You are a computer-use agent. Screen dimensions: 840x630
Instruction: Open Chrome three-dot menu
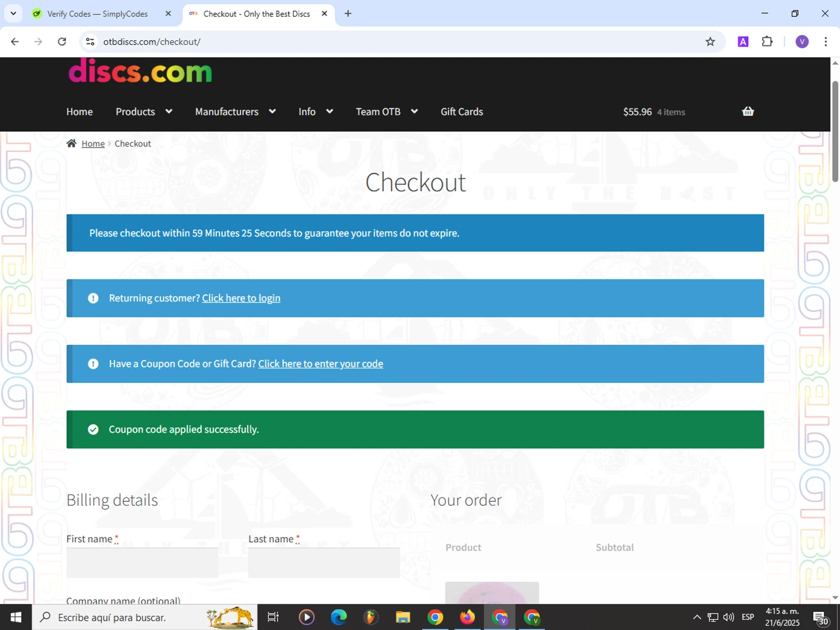click(825, 41)
